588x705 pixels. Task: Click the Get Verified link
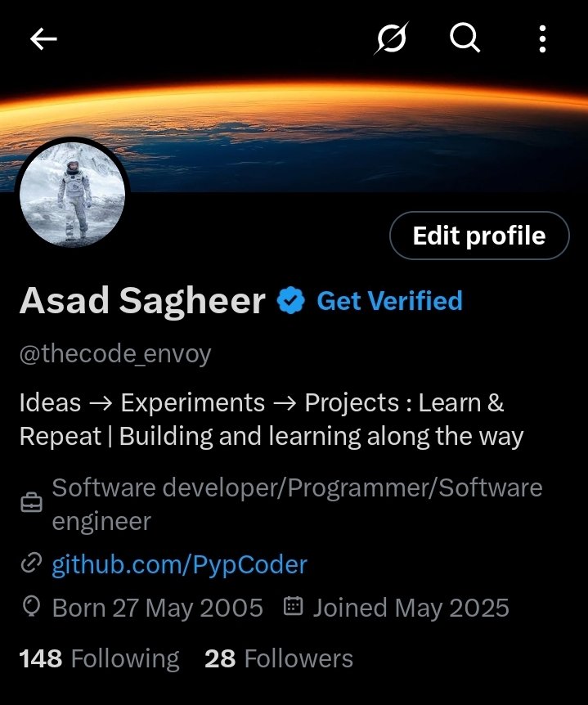pyautogui.click(x=390, y=300)
